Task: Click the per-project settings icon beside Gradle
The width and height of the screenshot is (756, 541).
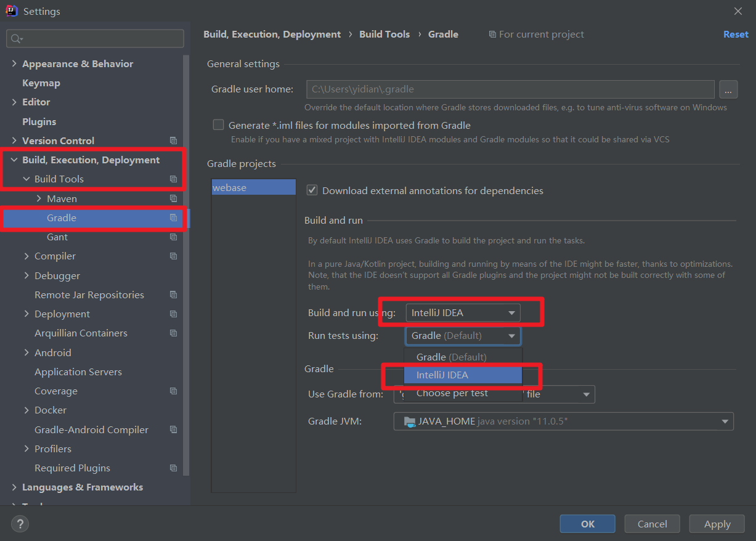Action: point(173,218)
